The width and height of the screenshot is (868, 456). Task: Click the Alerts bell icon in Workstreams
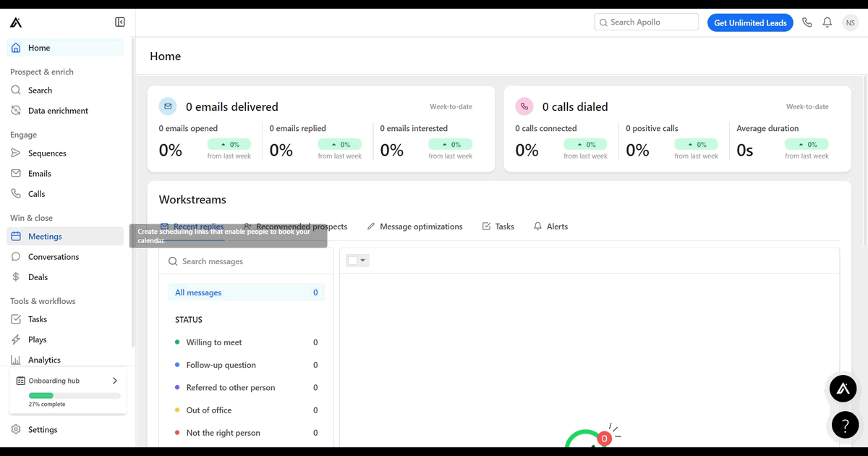pyautogui.click(x=537, y=227)
